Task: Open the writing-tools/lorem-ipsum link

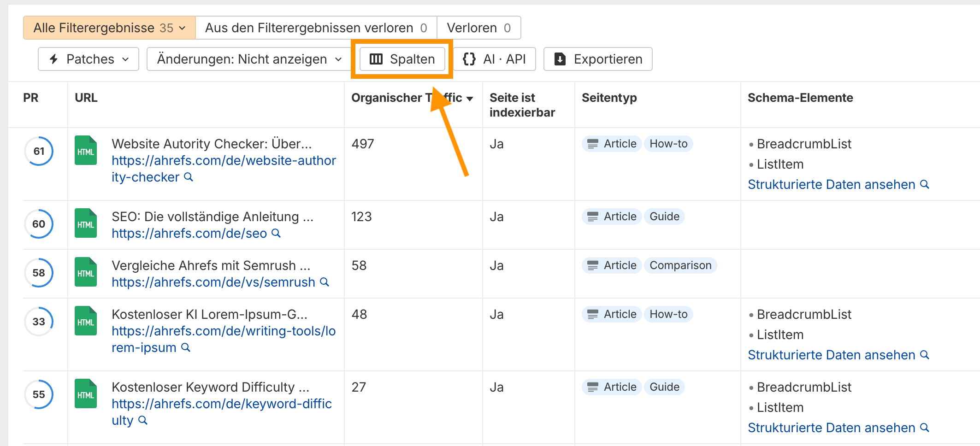Action: (224, 339)
